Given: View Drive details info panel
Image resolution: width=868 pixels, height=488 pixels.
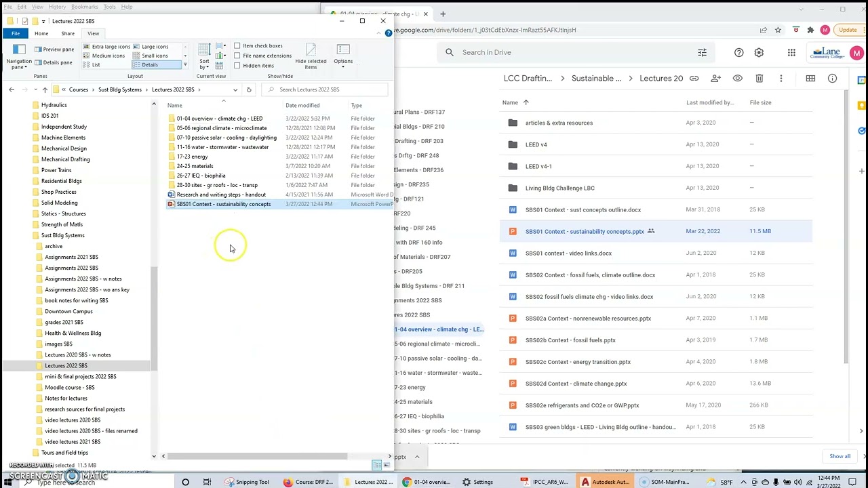Looking at the screenshot, I should (832, 79).
